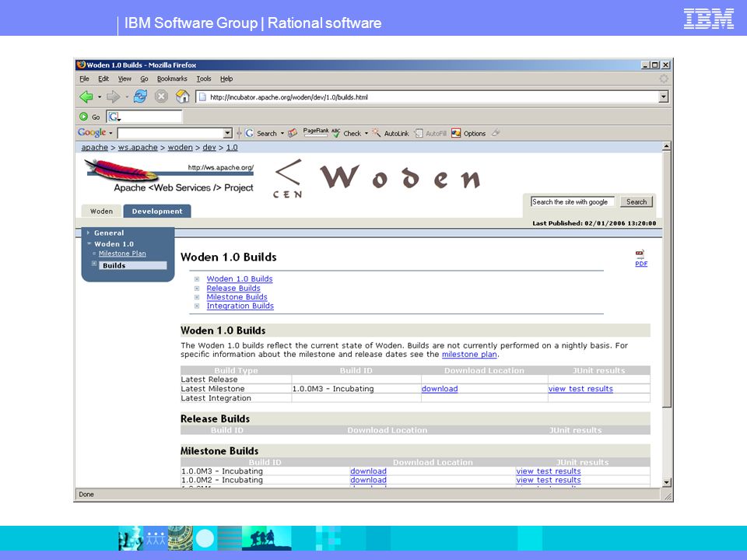Click the Apache feather logo
Viewport: 747px width, 560px height.
[121, 170]
